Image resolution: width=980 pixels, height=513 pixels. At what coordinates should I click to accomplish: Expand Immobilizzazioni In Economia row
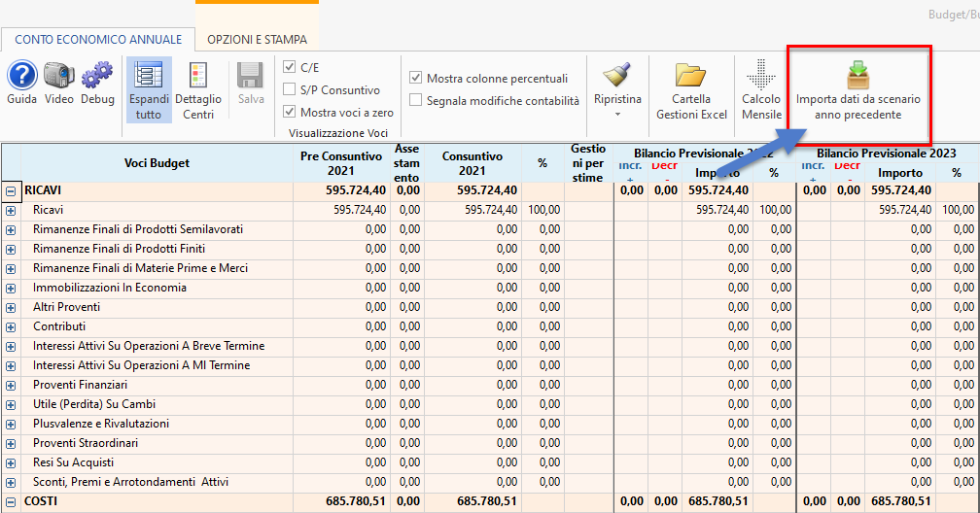11,288
